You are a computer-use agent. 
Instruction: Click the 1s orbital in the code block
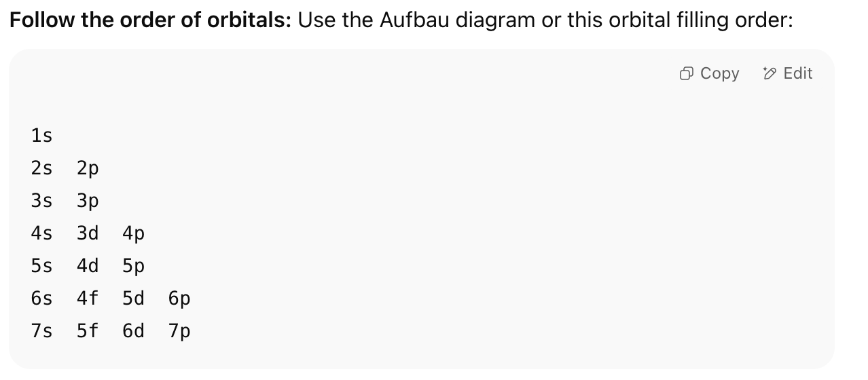click(x=41, y=136)
